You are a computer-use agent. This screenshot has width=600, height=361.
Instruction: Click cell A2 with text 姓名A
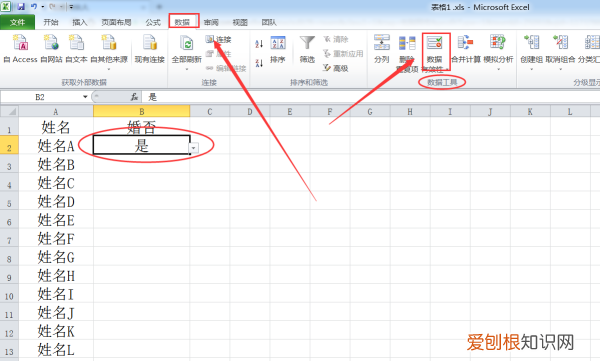(56, 145)
